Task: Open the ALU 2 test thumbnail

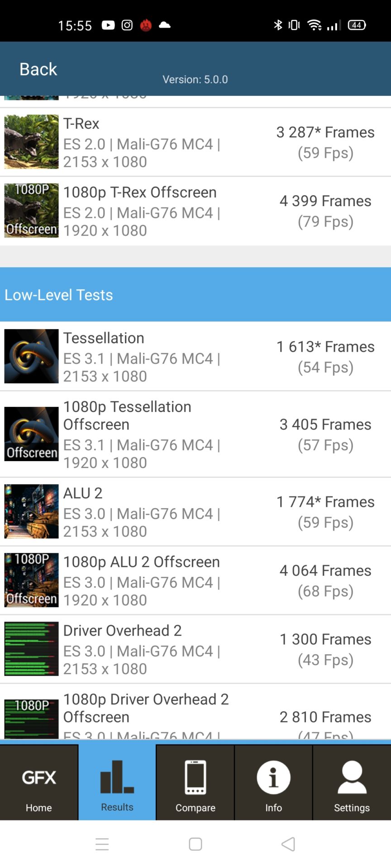Action: pyautogui.click(x=31, y=511)
